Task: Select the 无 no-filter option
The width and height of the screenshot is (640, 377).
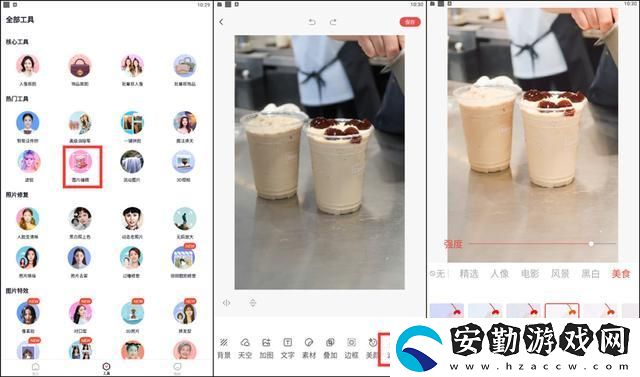Action: tap(437, 274)
